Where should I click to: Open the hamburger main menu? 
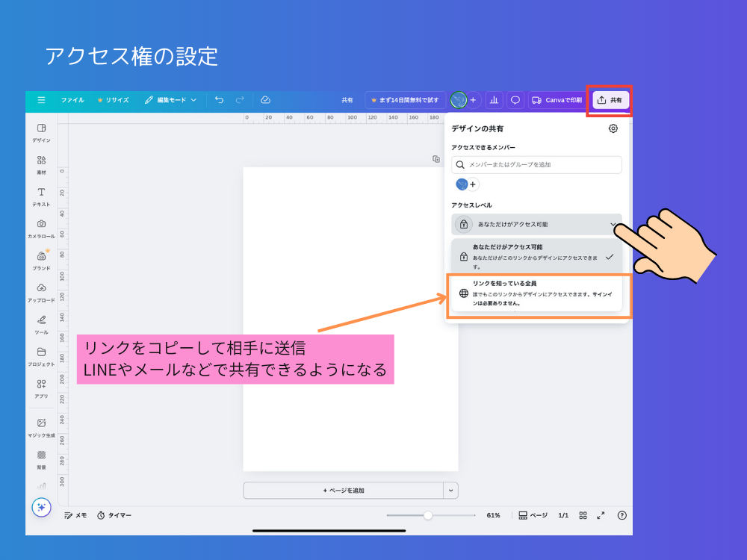click(x=41, y=100)
